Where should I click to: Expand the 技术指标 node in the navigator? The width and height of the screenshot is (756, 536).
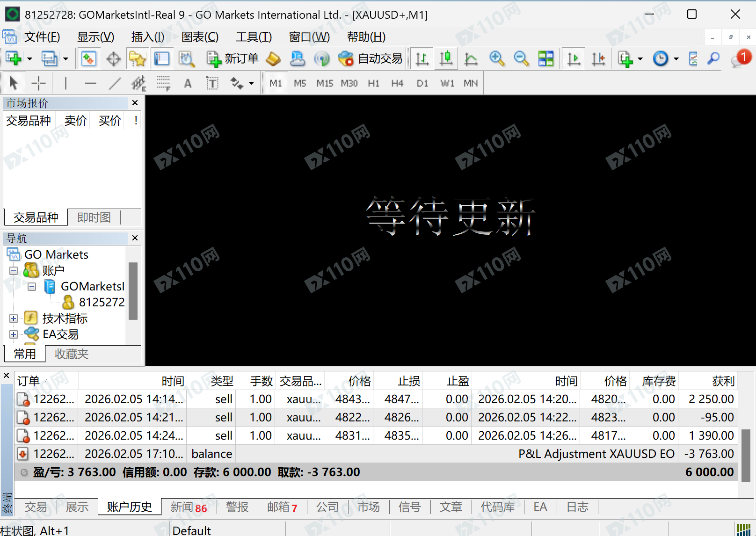click(x=13, y=319)
